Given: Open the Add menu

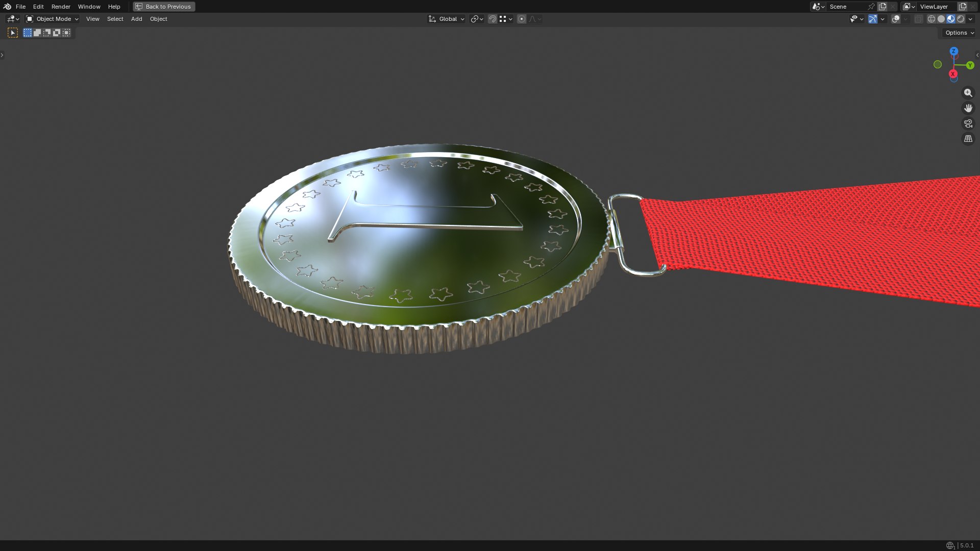Looking at the screenshot, I should pos(136,19).
